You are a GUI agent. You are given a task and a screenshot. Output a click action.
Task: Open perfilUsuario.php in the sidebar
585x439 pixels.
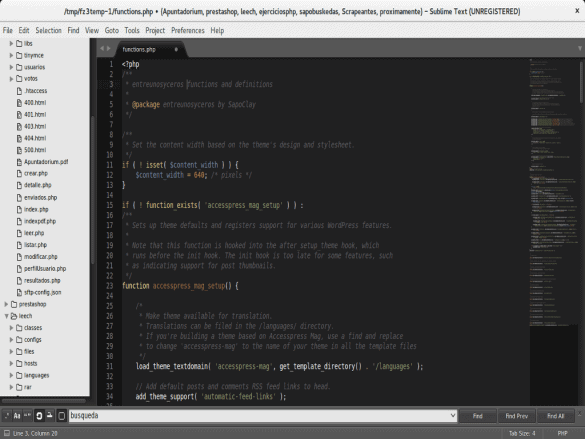[45, 269]
